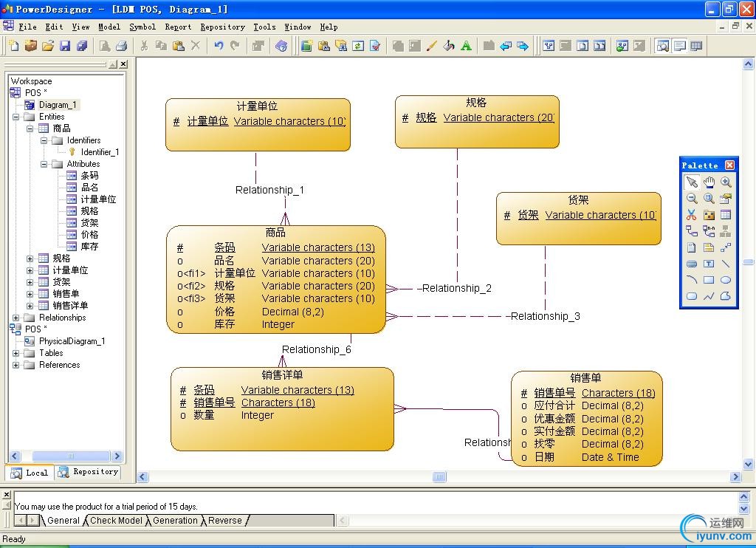The width and height of the screenshot is (756, 548).
Task: Expand the References folder
Action: coord(16,365)
